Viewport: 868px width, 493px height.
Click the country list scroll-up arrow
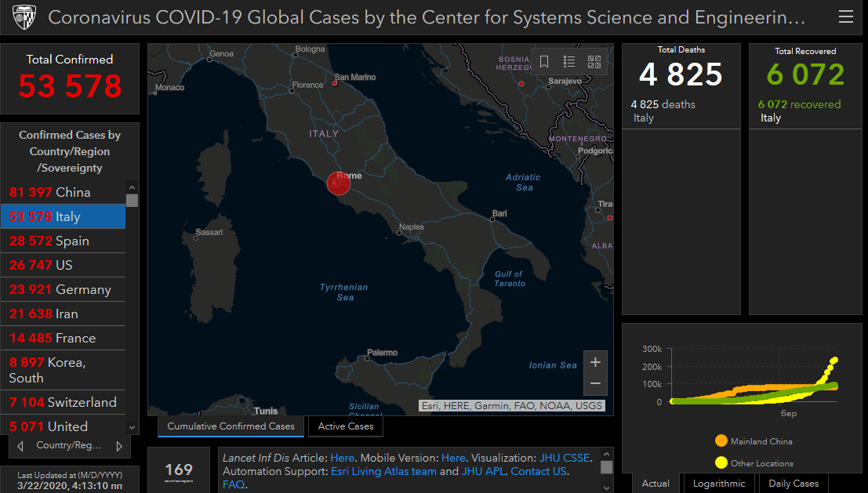(132, 187)
